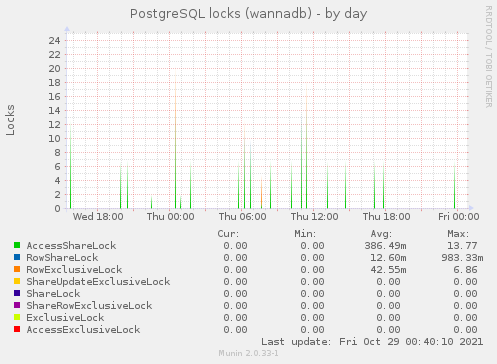Screen dimensions: 497x364
Task: Click the AccessExclusiveLock legend label
Action: point(83,330)
